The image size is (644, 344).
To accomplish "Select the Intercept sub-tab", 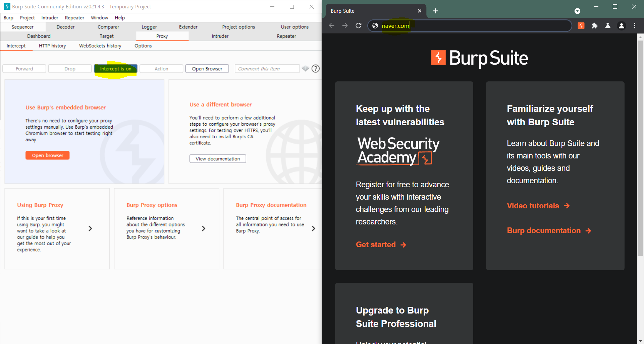I will tap(16, 46).
